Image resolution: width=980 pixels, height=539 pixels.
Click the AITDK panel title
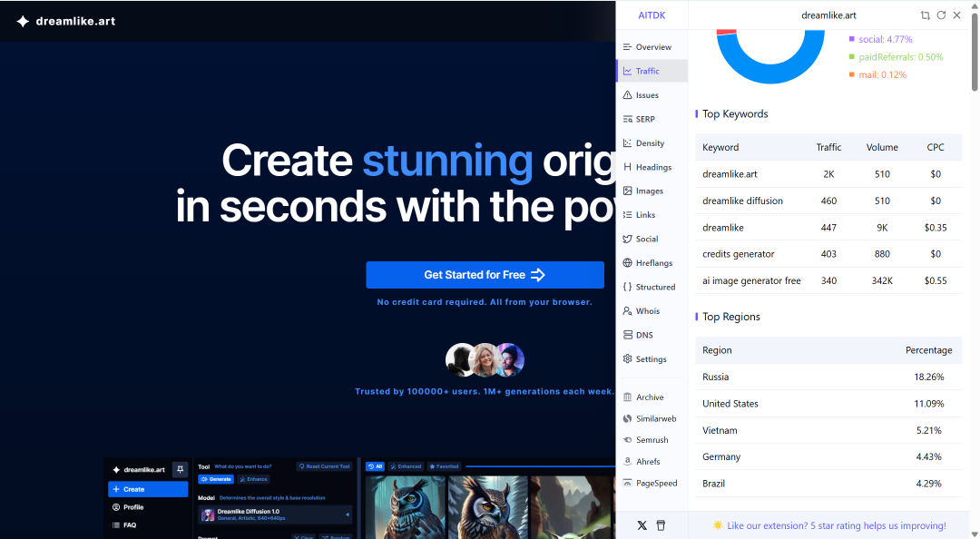click(x=652, y=15)
